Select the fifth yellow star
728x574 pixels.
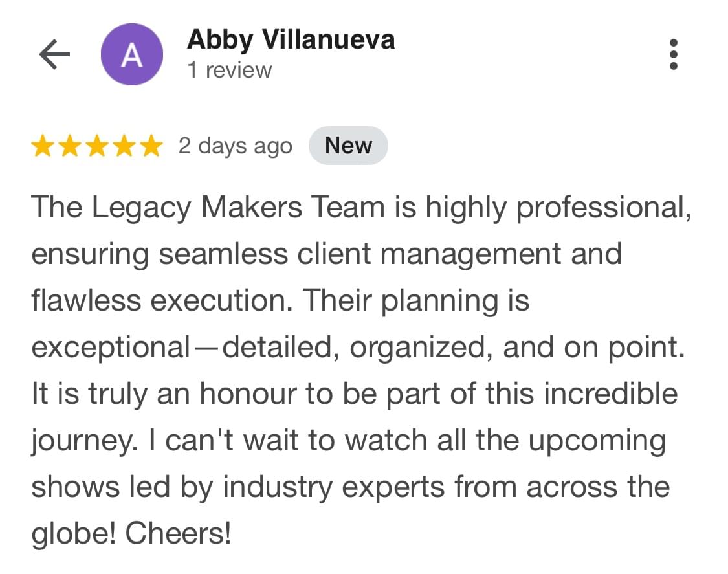pos(151,146)
